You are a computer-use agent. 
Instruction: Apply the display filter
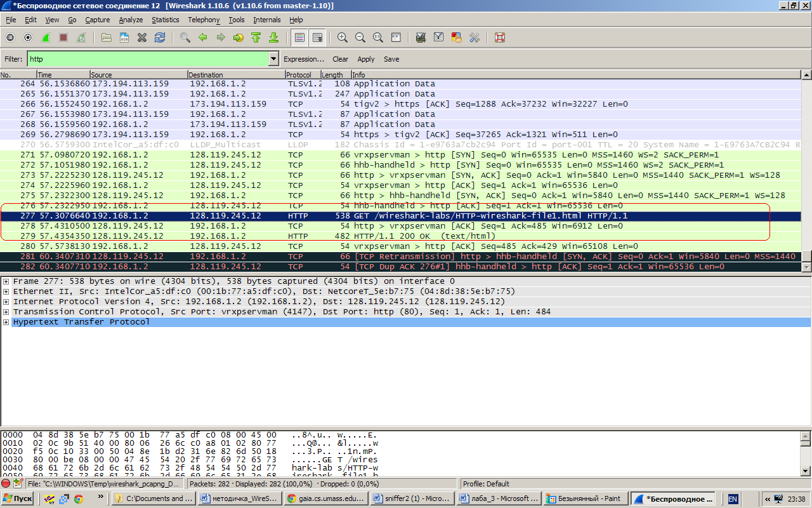366,59
